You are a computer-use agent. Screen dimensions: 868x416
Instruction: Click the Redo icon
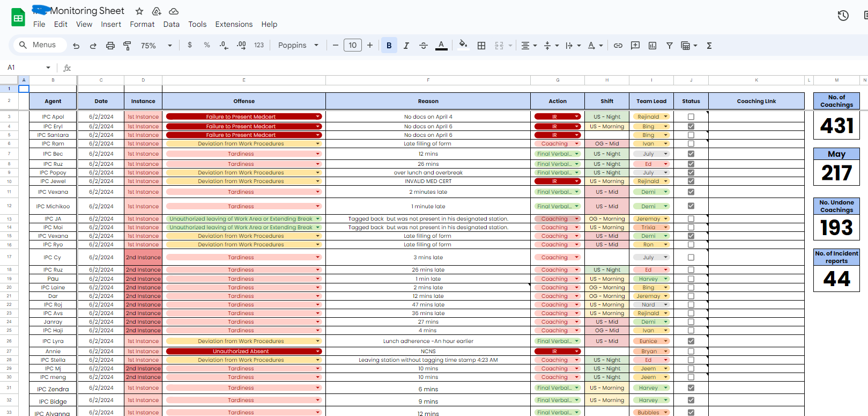93,46
